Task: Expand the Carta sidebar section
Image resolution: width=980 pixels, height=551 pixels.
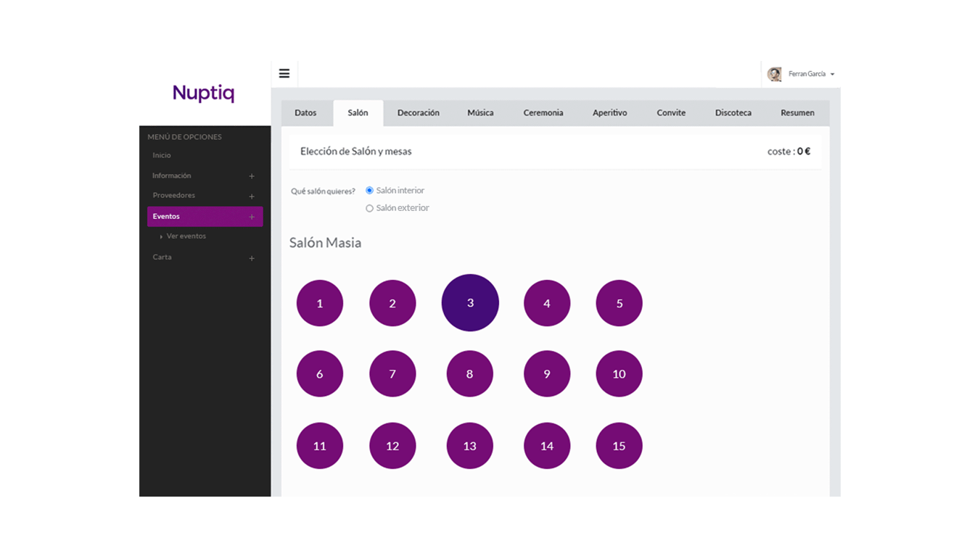Action: 252,257
